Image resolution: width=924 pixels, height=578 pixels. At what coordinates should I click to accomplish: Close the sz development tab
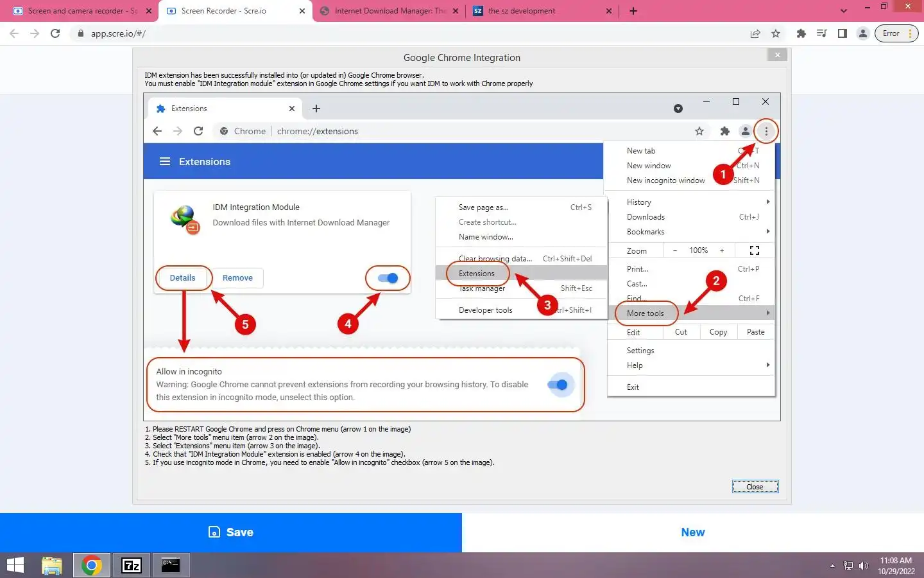coord(609,11)
